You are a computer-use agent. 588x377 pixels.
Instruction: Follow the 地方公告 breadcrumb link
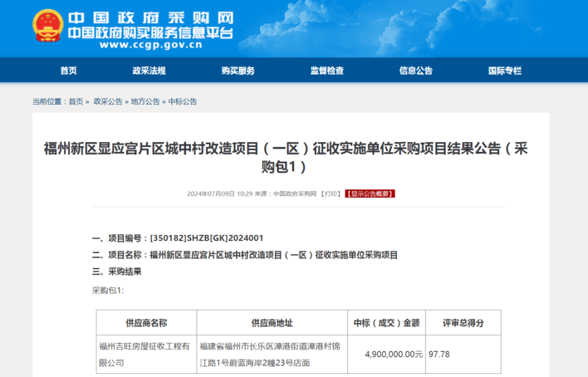[145, 102]
